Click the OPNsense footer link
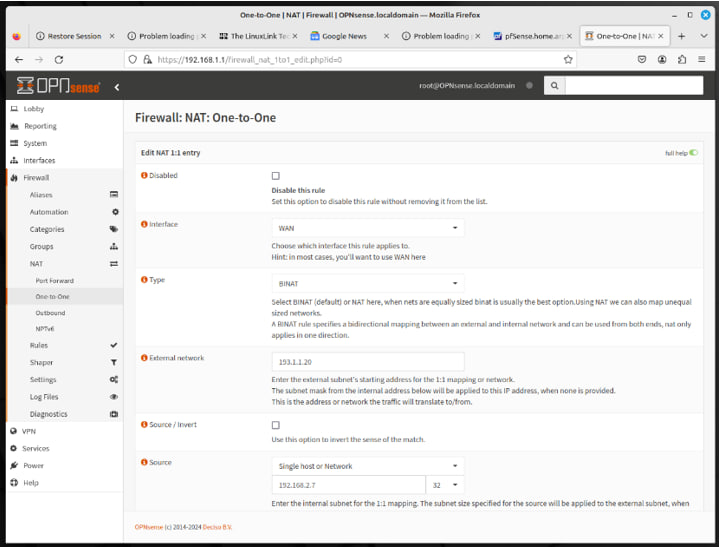 pyautogui.click(x=149, y=527)
